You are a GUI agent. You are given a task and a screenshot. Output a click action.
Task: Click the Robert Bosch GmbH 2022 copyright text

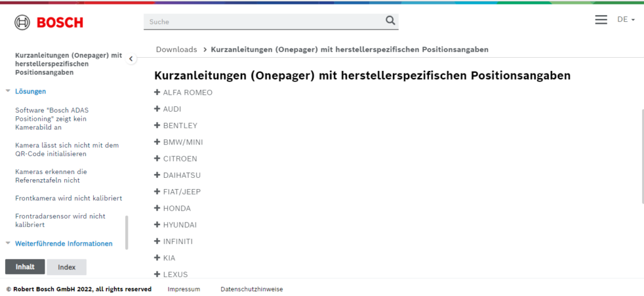click(79, 289)
